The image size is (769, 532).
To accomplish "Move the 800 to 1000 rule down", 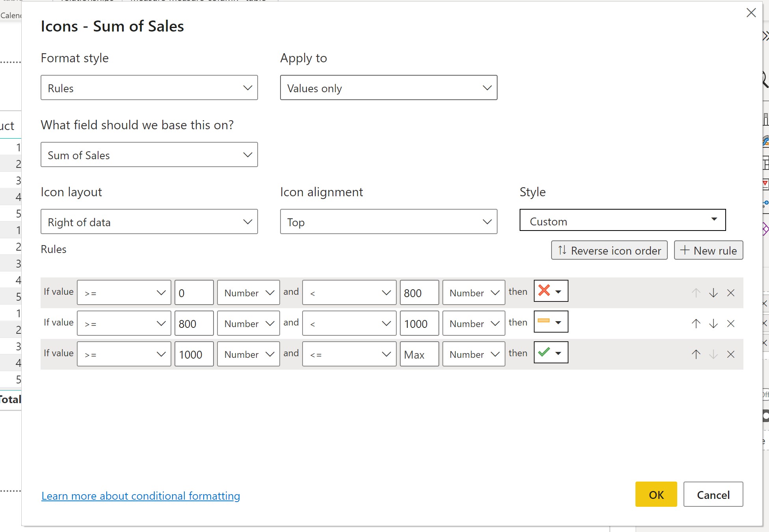I will pyautogui.click(x=713, y=324).
